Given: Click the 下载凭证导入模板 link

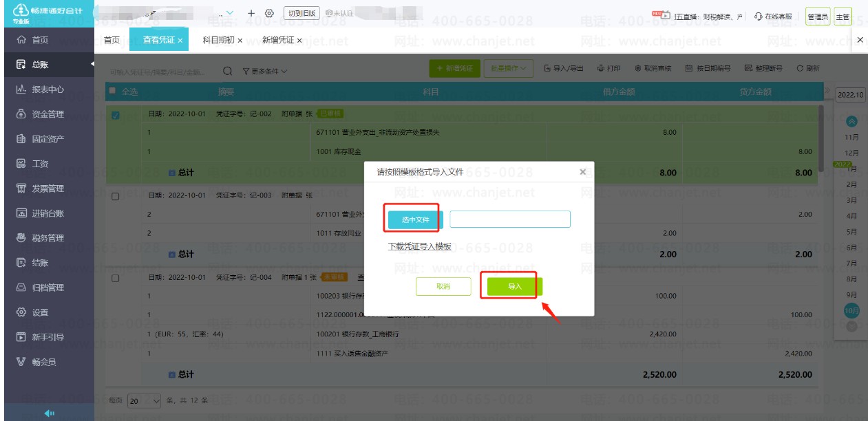Looking at the screenshot, I should (420, 246).
